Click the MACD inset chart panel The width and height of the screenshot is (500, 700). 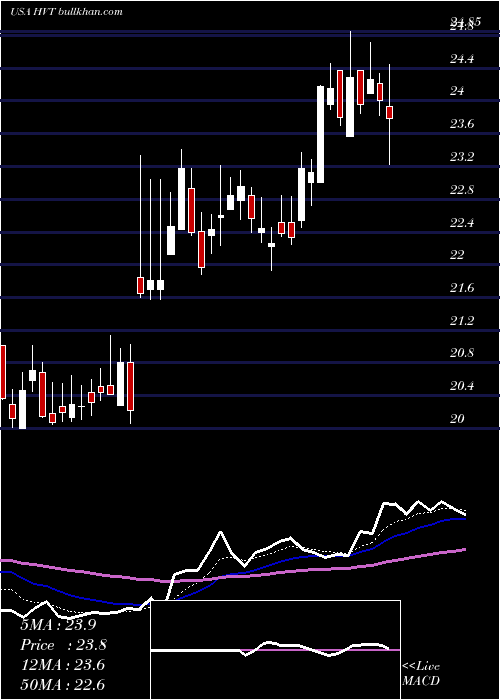click(275, 650)
